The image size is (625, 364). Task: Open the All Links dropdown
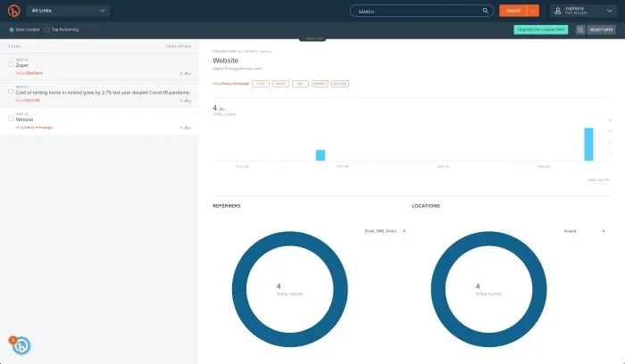pyautogui.click(x=68, y=11)
